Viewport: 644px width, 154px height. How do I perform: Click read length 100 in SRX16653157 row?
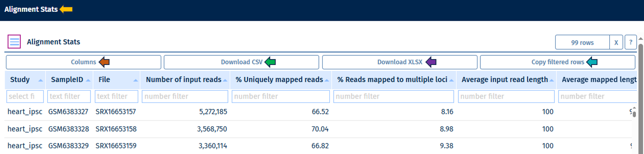point(548,112)
